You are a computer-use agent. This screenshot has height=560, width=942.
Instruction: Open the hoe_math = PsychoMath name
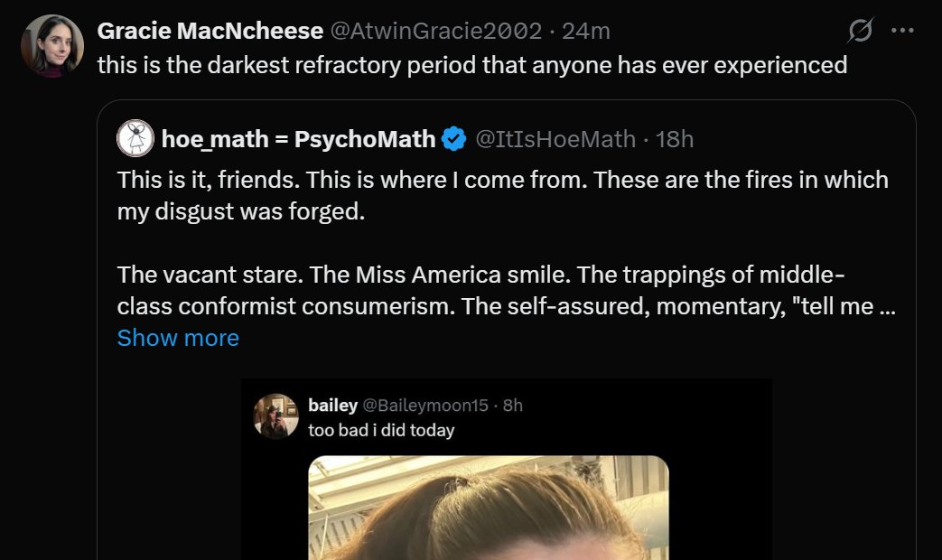point(298,139)
